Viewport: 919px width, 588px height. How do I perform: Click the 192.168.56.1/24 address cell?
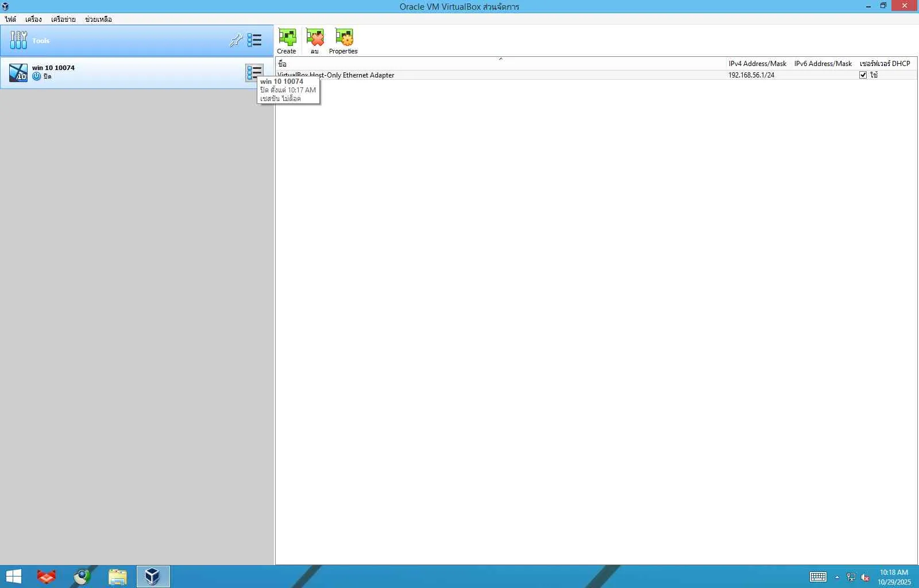point(751,75)
